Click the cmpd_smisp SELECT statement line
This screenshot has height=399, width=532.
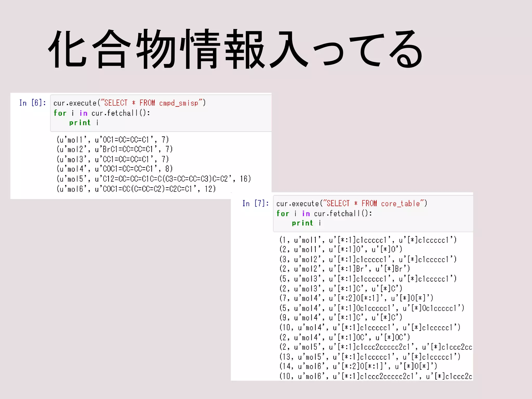tap(130, 103)
